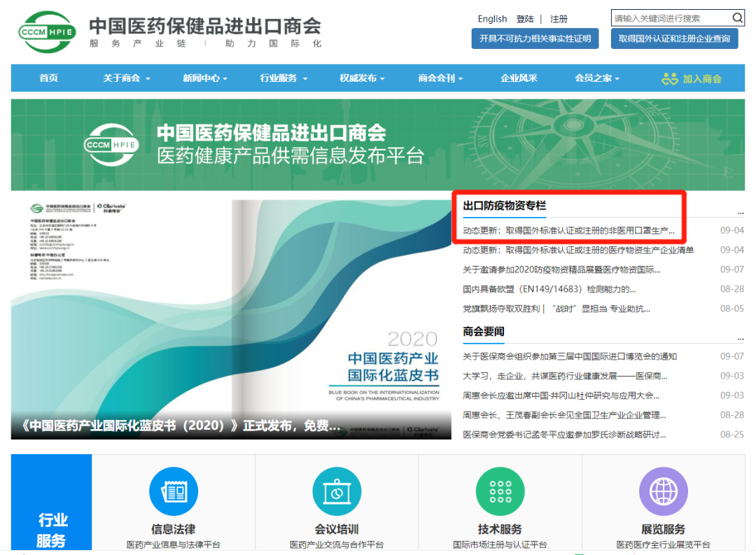This screenshot has width=756, height=555.
Task: Expand the 新闻中心 dropdown menu
Action: [205, 78]
